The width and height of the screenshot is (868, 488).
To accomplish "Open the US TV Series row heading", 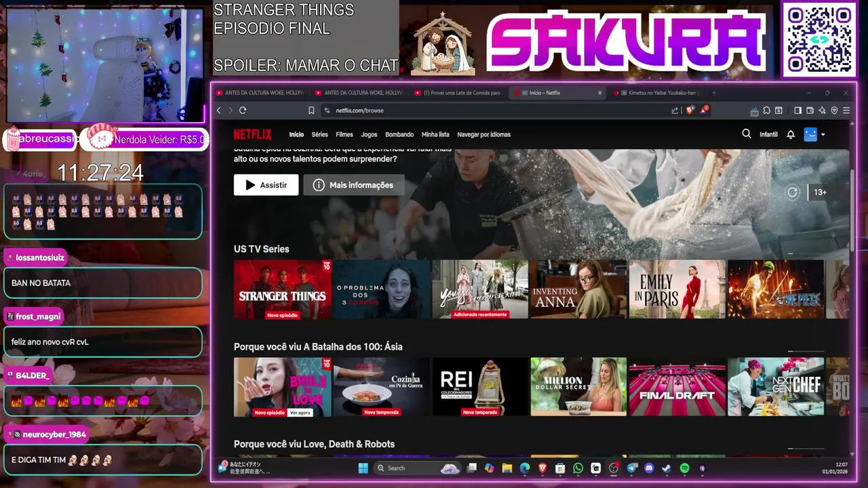I will (x=261, y=249).
